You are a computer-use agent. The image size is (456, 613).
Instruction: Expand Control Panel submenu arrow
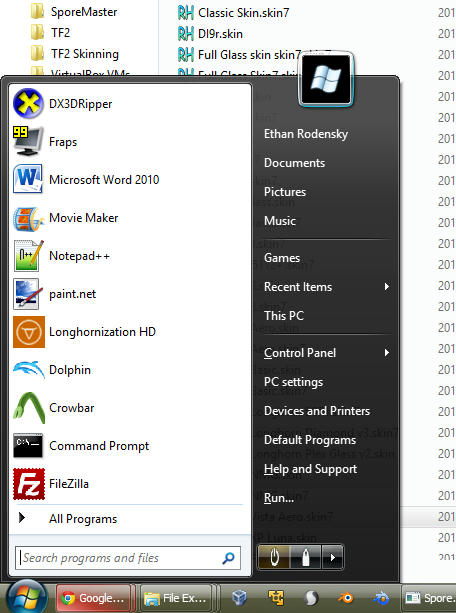386,353
